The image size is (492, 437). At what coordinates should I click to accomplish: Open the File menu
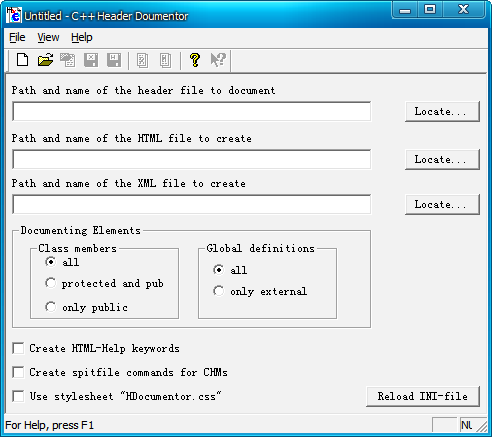tap(17, 37)
